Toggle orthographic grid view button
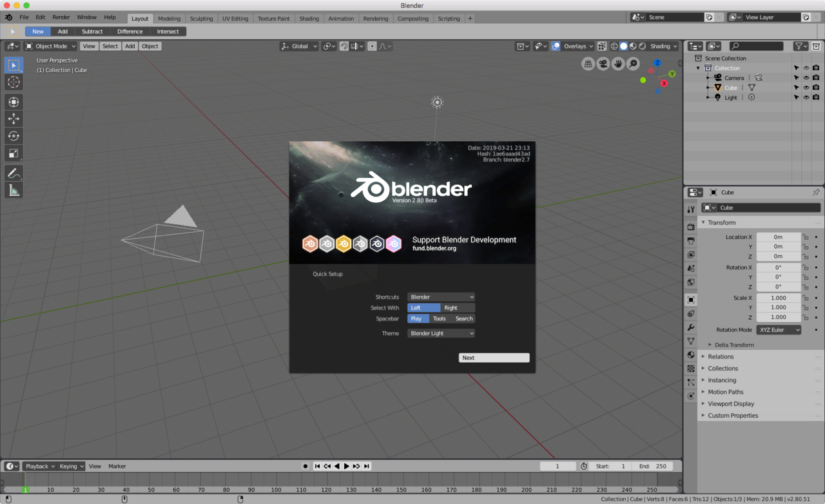 click(x=588, y=64)
